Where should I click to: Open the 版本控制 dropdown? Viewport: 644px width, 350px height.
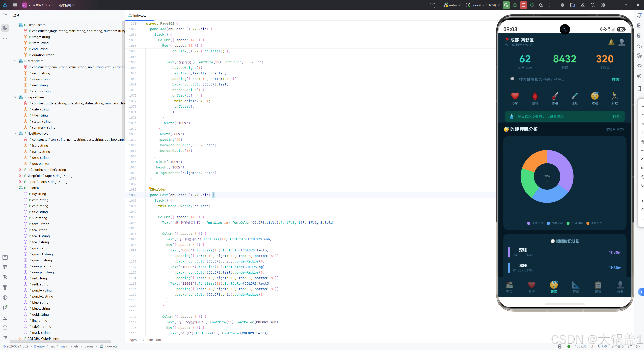click(x=67, y=5)
